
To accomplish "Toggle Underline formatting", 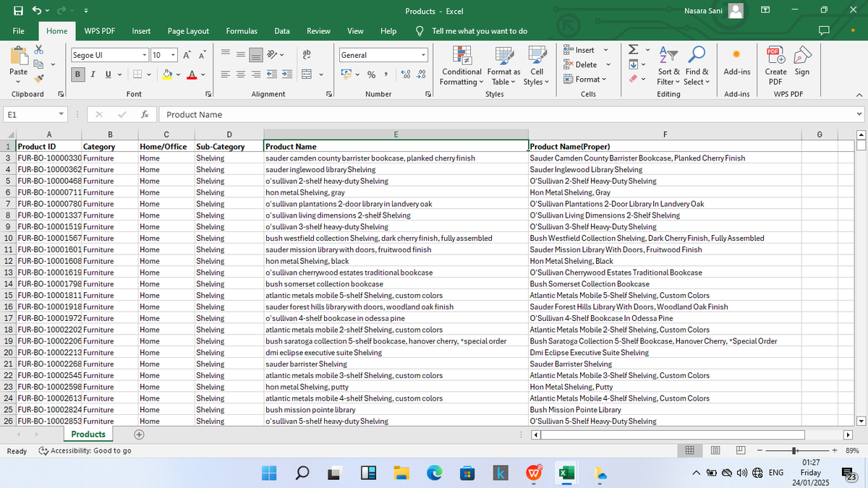I will point(108,74).
